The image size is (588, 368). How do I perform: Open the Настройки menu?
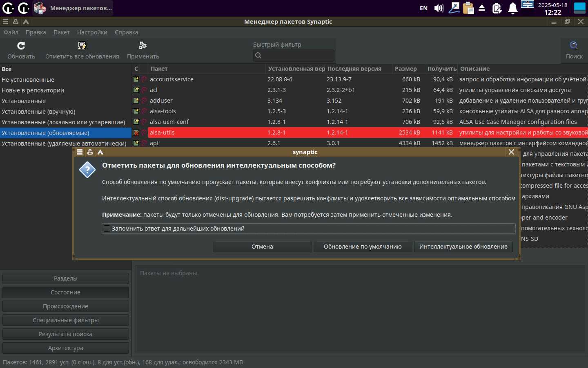pos(92,32)
